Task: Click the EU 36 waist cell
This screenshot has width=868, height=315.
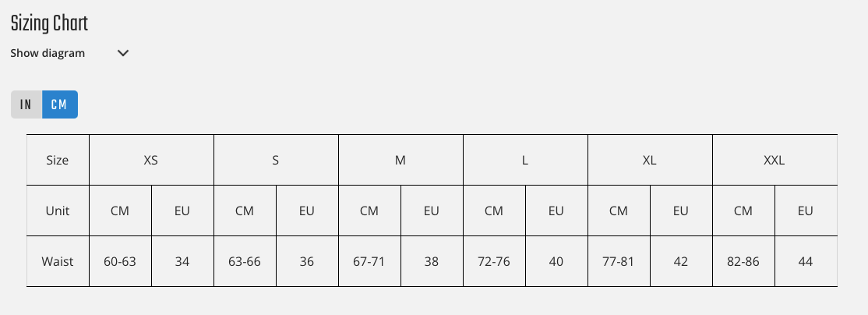Action: [x=307, y=261]
